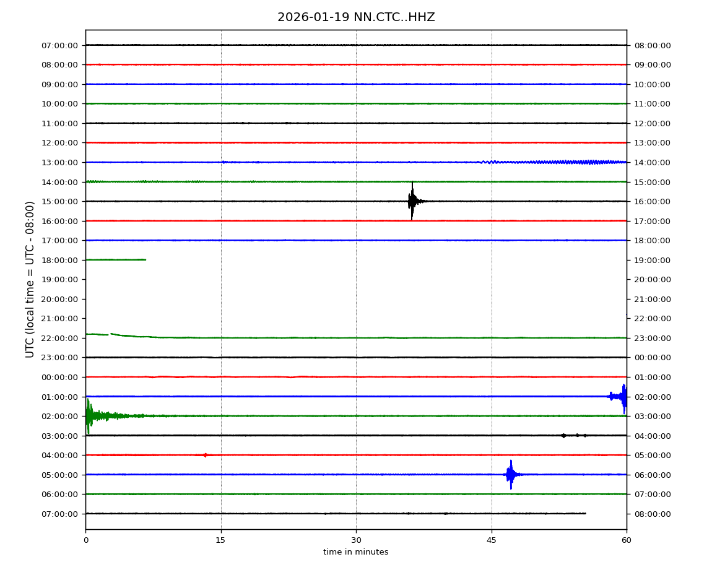Click the end of the short green 18:00:00 trace
Image resolution: width=712 pixels, height=588 pixels.
tap(145, 259)
